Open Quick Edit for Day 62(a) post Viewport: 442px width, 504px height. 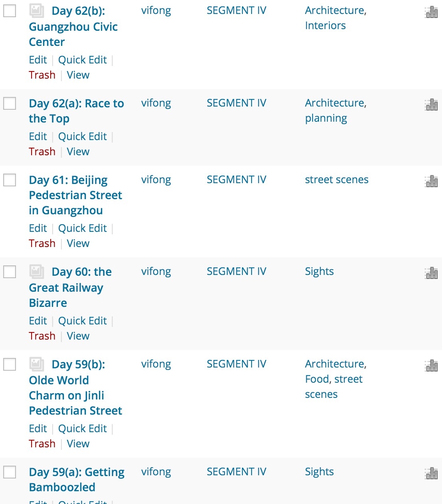82,136
